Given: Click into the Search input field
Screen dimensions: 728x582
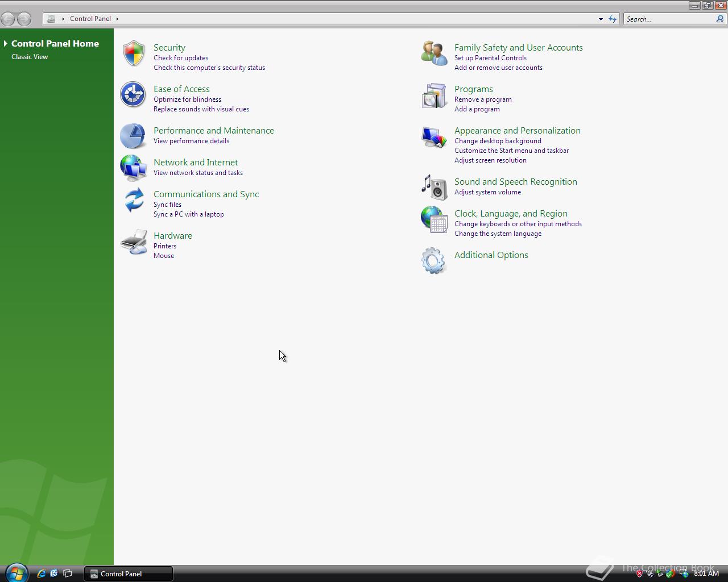Looking at the screenshot, I should [x=669, y=19].
